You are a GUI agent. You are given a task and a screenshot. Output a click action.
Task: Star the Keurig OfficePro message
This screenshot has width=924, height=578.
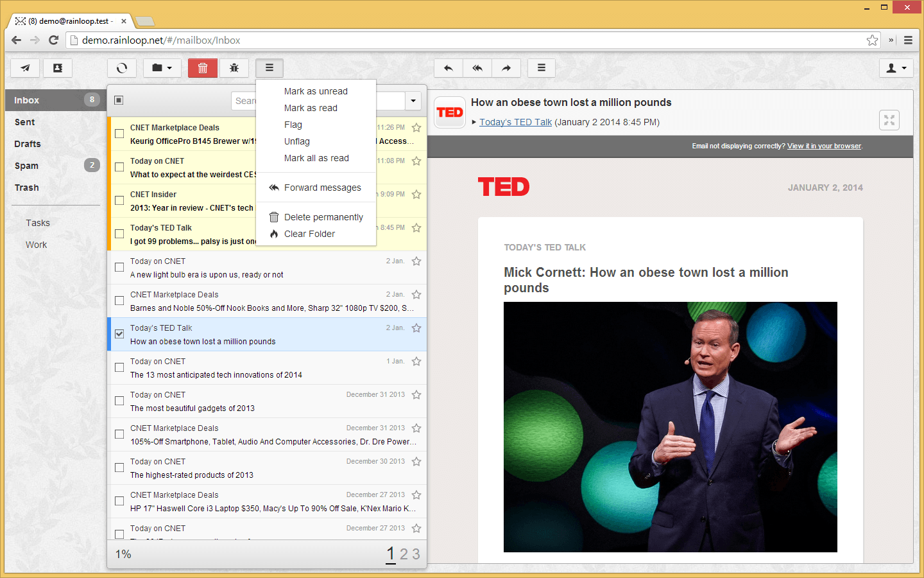(x=416, y=127)
